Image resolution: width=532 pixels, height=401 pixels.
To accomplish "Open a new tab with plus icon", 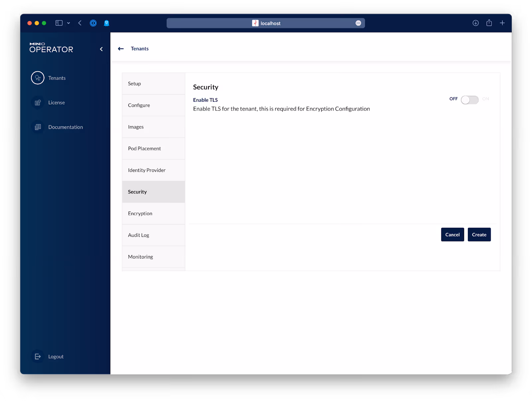I will pyautogui.click(x=502, y=23).
